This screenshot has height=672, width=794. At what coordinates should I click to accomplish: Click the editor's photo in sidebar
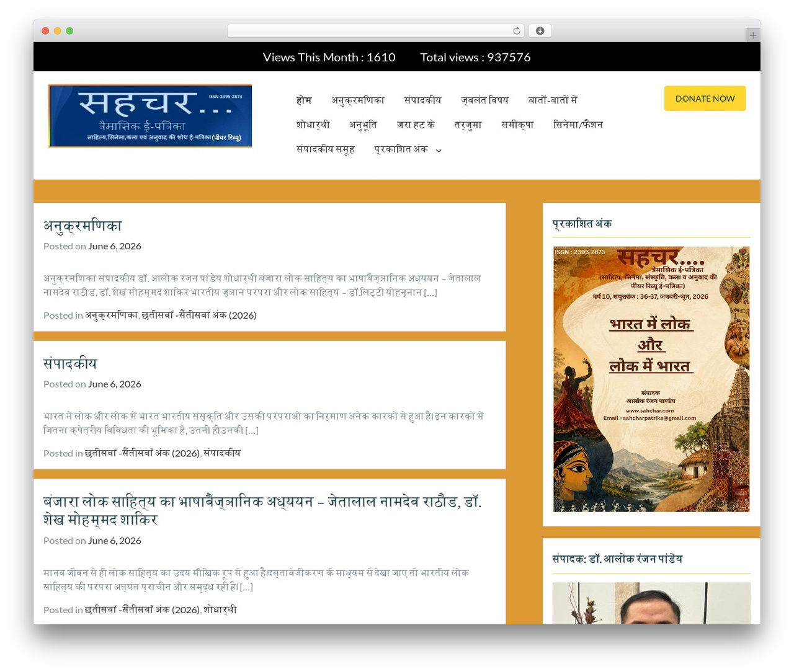[651, 603]
